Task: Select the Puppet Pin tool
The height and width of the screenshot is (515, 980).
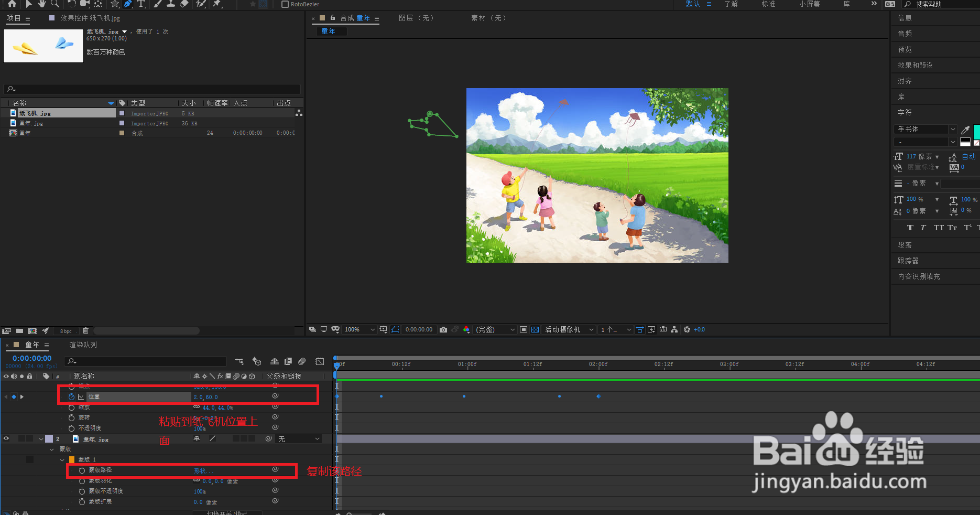Action: point(217,4)
